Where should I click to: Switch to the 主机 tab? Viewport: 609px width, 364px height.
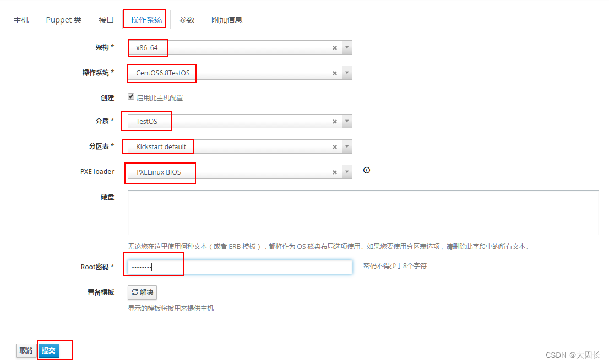coord(21,20)
